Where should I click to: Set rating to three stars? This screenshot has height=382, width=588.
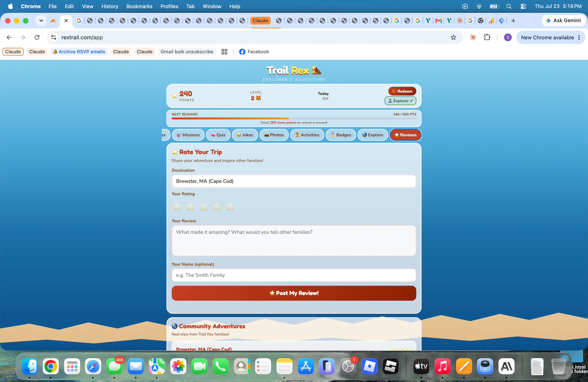204,206
